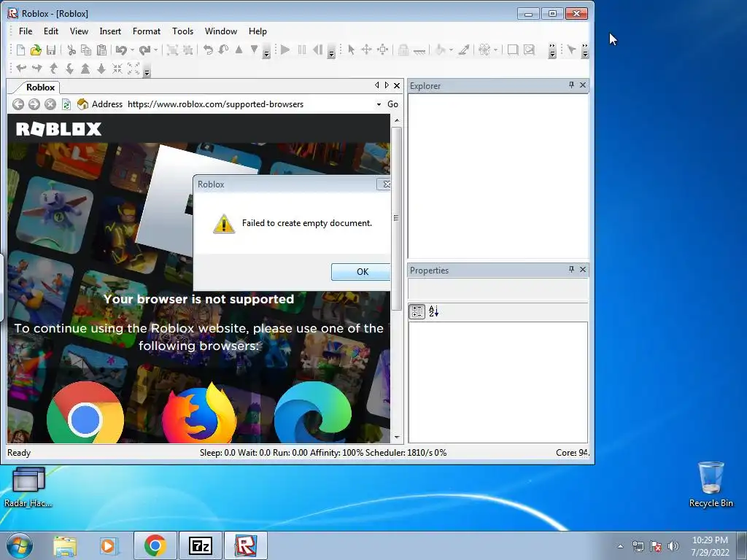Open the Fill color dropdown arrow

point(451,50)
